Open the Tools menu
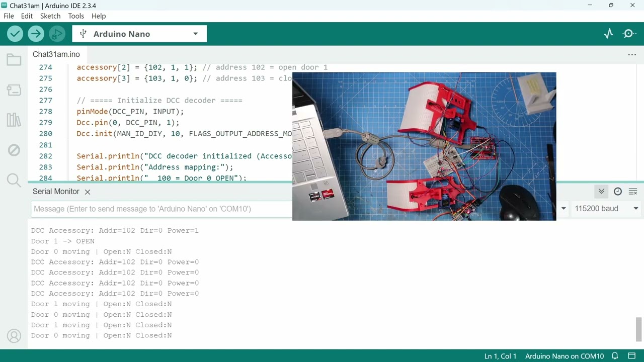The width and height of the screenshot is (644, 362). point(76,16)
